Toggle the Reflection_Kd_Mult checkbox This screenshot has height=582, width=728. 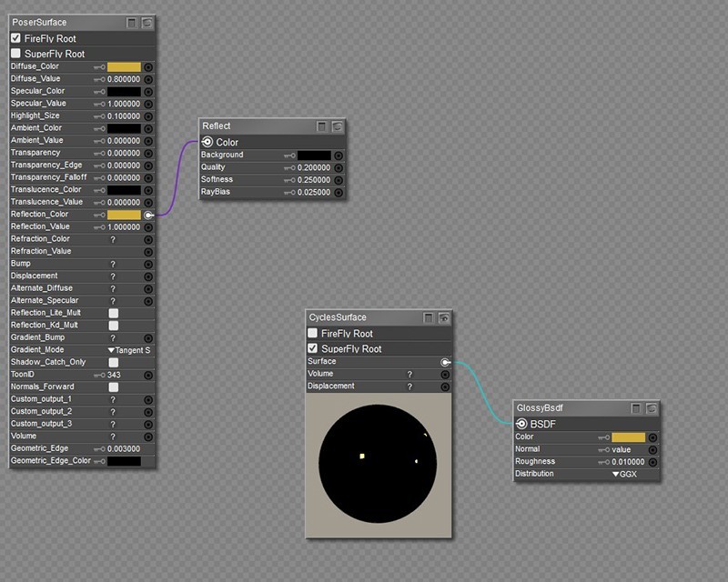(113, 326)
